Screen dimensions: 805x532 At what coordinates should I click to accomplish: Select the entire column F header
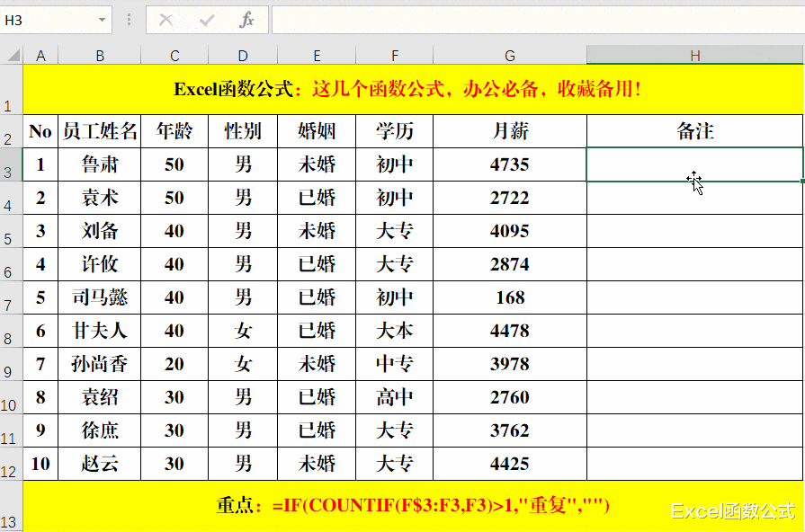[394, 54]
